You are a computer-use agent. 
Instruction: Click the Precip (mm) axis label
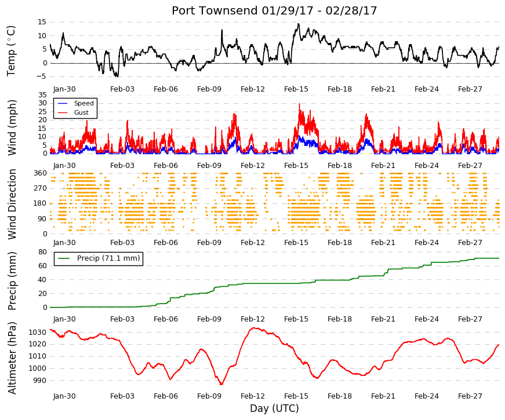12,281
